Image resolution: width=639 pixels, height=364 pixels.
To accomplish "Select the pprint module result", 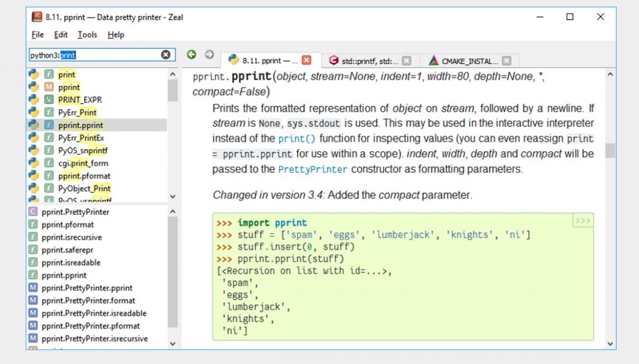I will pos(97,87).
